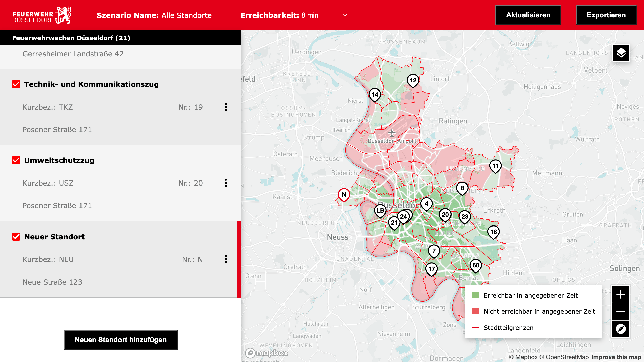Toggle the Neuer Standort checkbox
644x362 pixels.
(x=16, y=237)
